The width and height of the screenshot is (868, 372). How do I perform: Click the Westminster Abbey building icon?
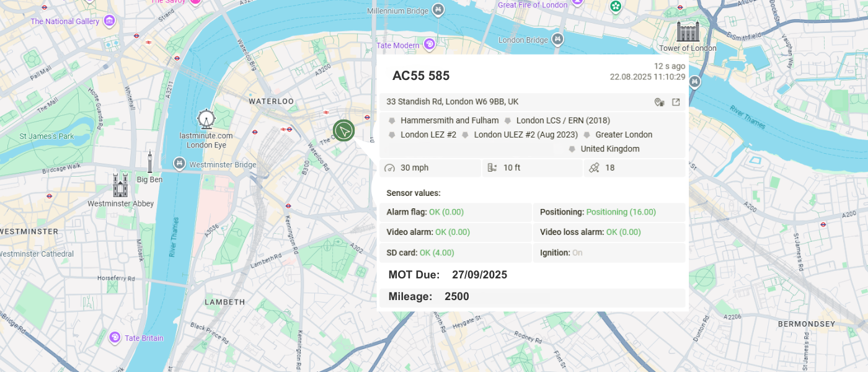click(x=120, y=186)
